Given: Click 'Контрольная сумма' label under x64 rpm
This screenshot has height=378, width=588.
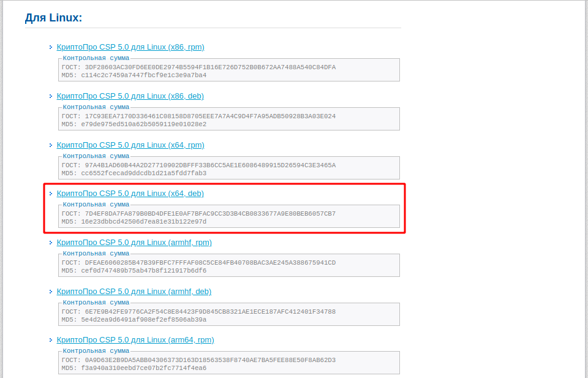Looking at the screenshot, I should pyautogui.click(x=96, y=156).
